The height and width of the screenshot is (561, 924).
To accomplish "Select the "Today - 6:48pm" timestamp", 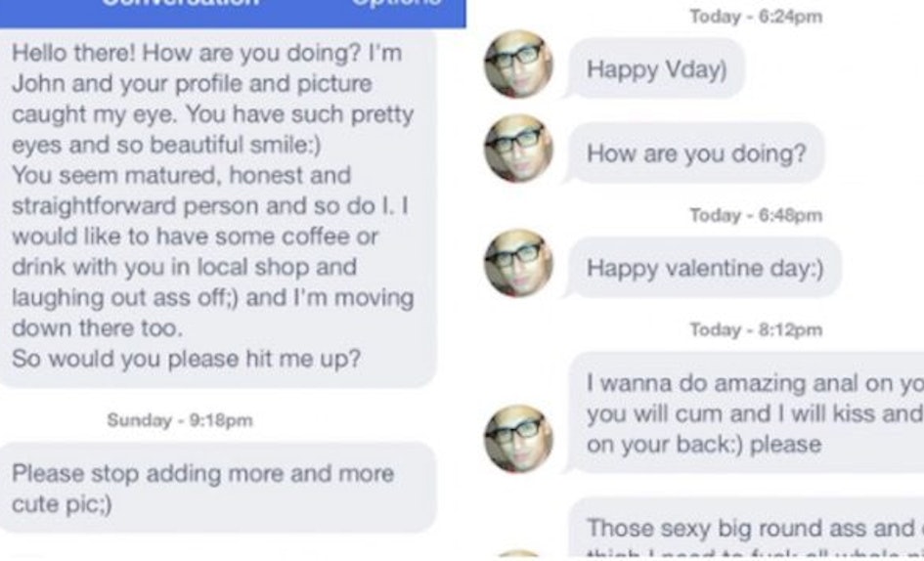I will pyautogui.click(x=756, y=215).
